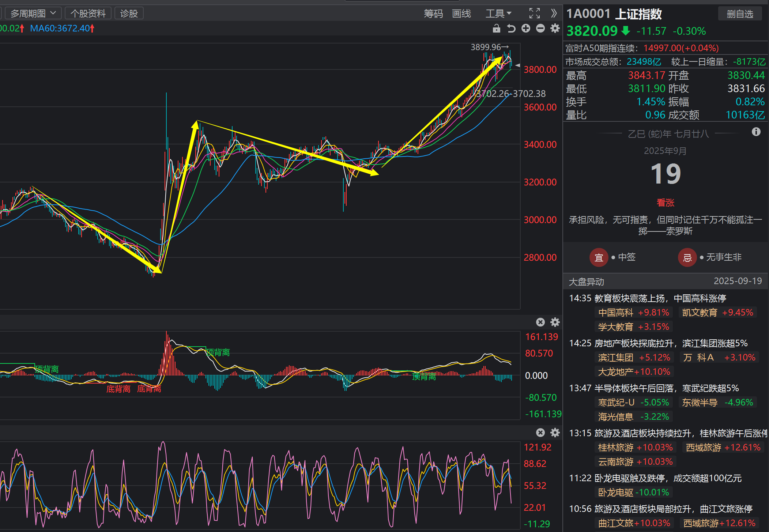Click the 删自选 button
The height and width of the screenshot is (532, 769).
[740, 14]
